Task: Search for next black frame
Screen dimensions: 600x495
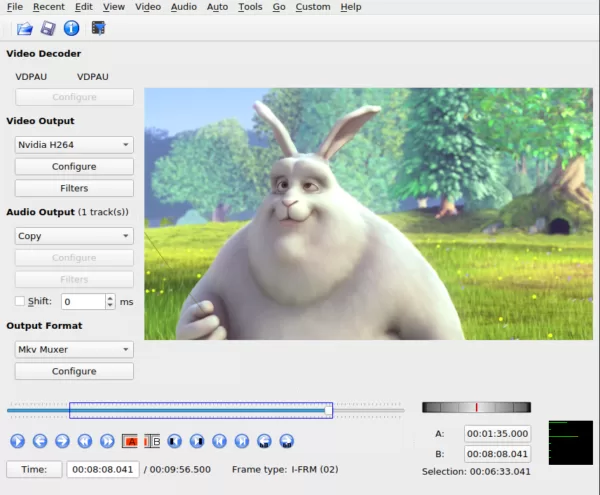Action: point(197,441)
